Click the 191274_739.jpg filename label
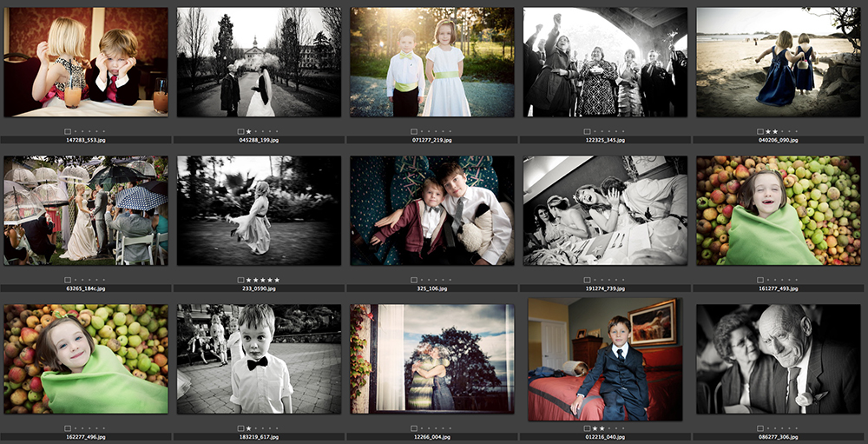Image resolution: width=868 pixels, height=444 pixels. coord(606,288)
